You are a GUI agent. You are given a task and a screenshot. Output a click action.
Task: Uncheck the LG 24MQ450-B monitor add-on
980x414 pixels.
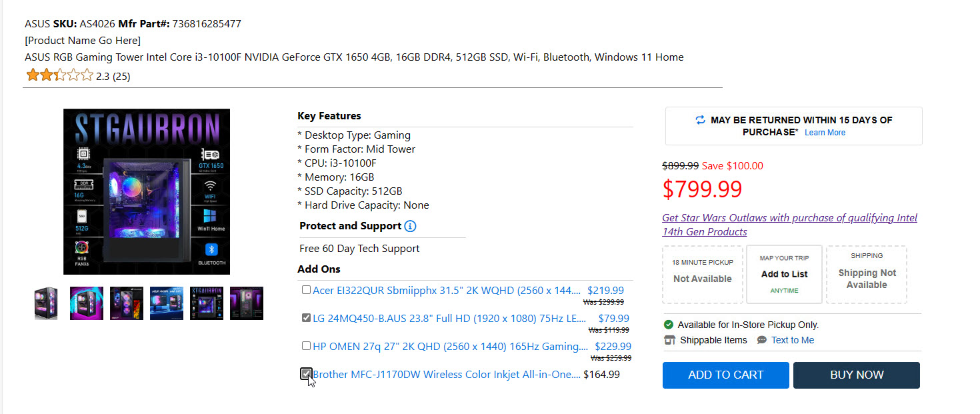tap(306, 318)
